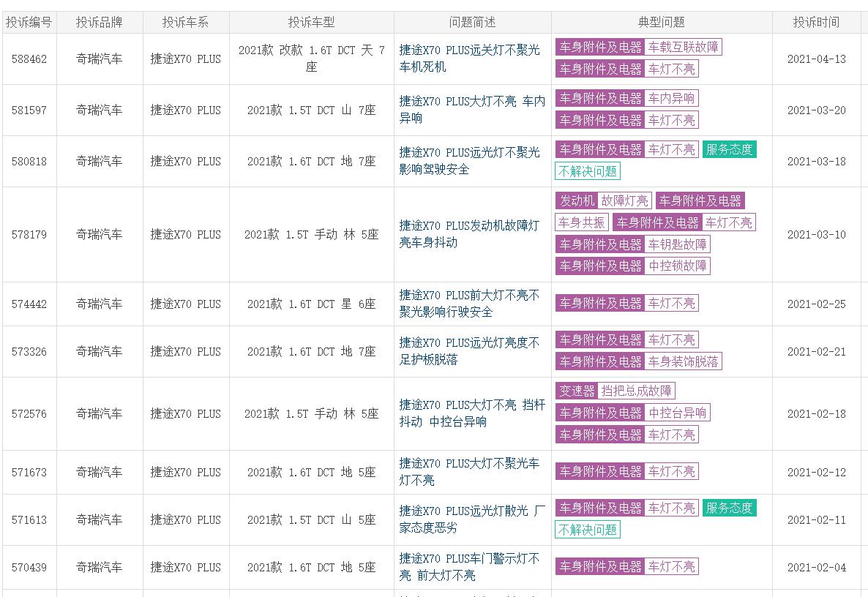Screen dimensions: 868x597
Task: Select date 2021-04-13
Action: tap(817, 59)
